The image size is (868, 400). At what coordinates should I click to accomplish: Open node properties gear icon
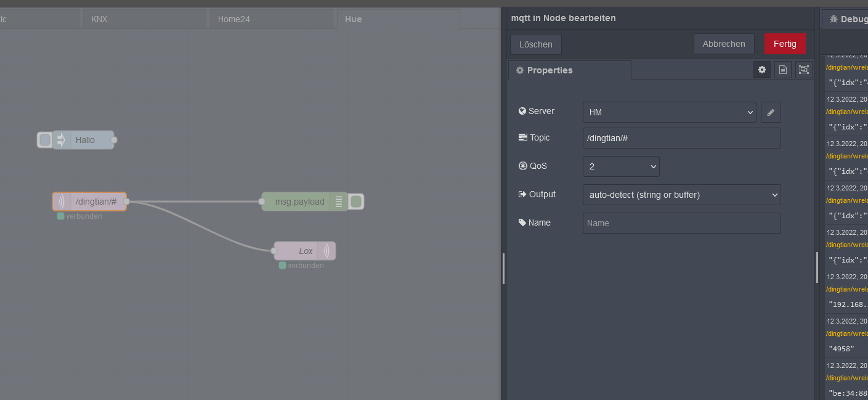coord(762,70)
